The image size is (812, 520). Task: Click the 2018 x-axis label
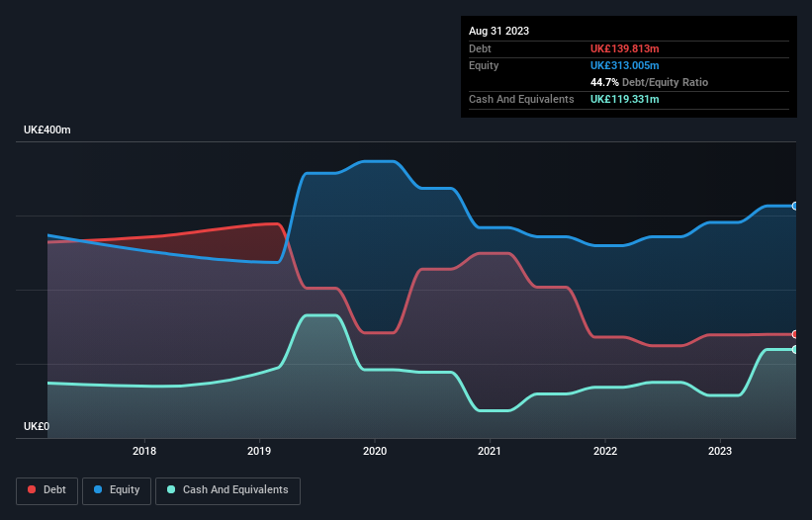point(144,451)
